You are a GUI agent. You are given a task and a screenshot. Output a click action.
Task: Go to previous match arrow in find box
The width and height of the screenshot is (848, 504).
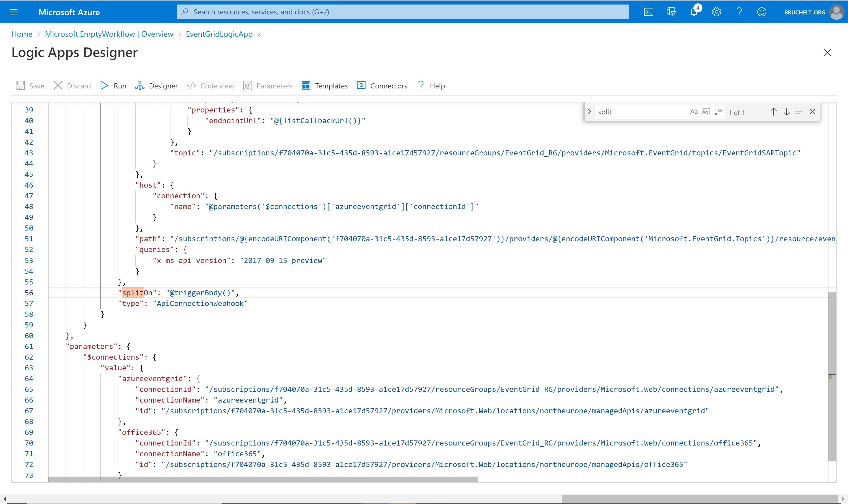(773, 112)
